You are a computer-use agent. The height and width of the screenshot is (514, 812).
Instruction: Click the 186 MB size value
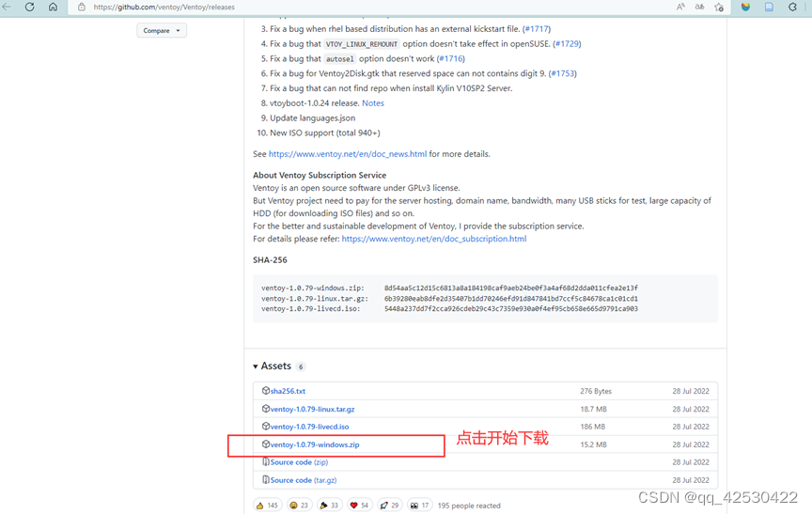[592, 427]
